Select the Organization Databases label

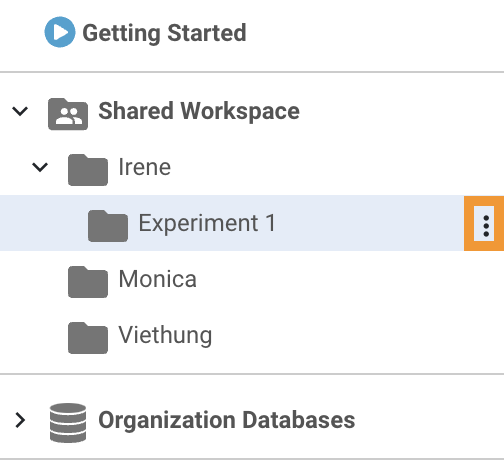(227, 420)
